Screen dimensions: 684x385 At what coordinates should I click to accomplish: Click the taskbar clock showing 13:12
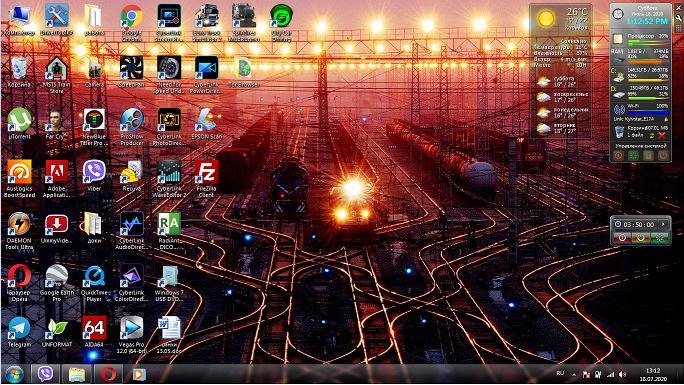pos(653,375)
